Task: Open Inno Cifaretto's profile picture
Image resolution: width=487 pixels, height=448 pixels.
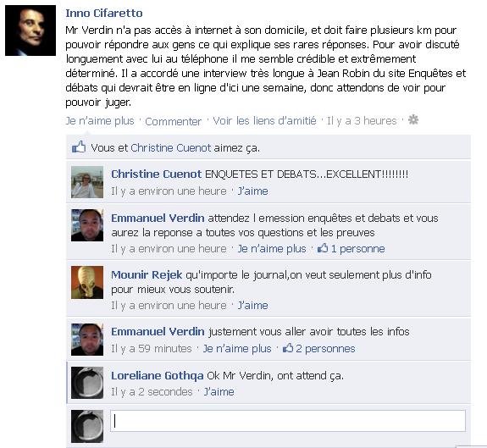Action: pyautogui.click(x=30, y=30)
